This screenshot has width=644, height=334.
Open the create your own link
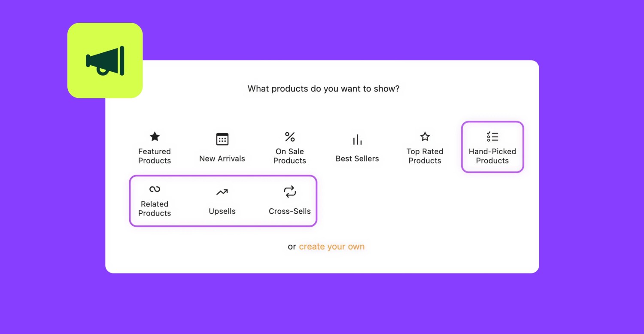(332, 246)
